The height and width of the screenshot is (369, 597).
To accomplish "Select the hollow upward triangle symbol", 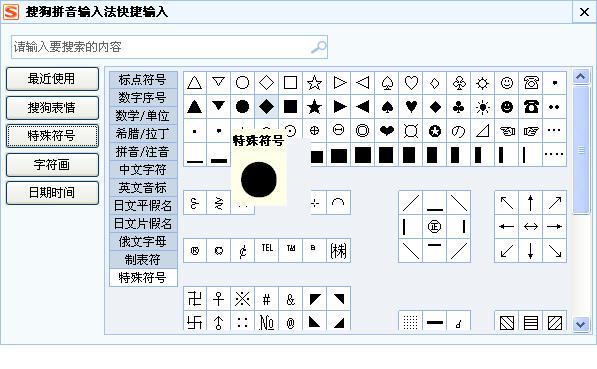I will pos(195,83).
